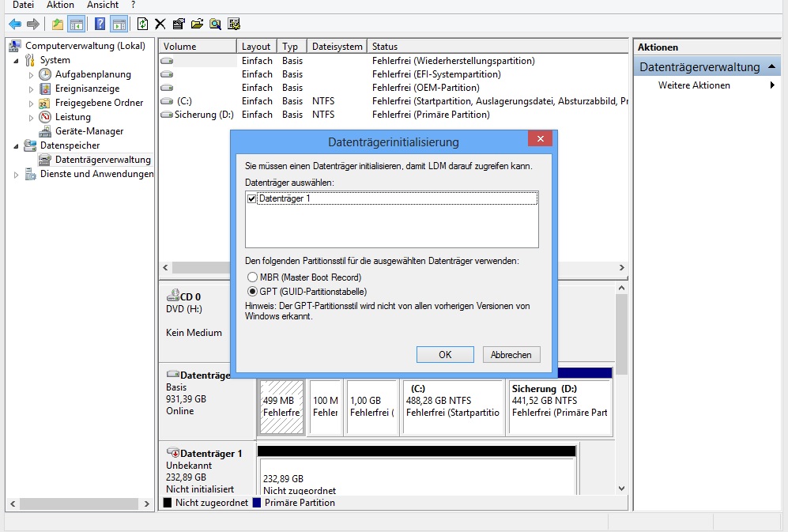Uncheck the Datenträger 1 checkbox

pos(252,198)
